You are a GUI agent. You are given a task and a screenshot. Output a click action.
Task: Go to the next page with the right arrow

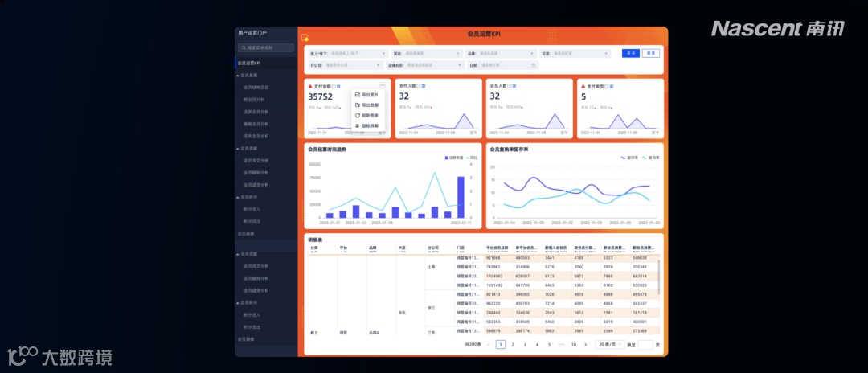point(586,345)
